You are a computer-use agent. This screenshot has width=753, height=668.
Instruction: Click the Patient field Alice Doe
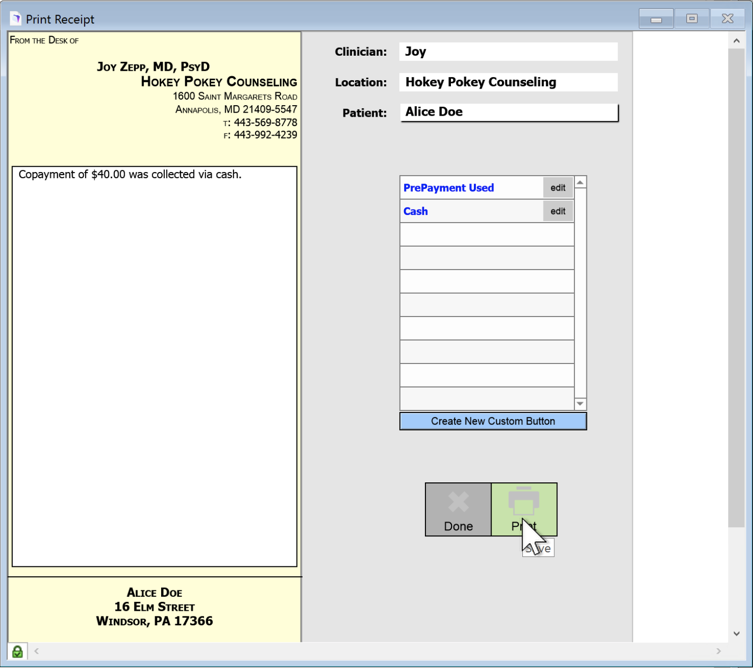pyautogui.click(x=508, y=112)
